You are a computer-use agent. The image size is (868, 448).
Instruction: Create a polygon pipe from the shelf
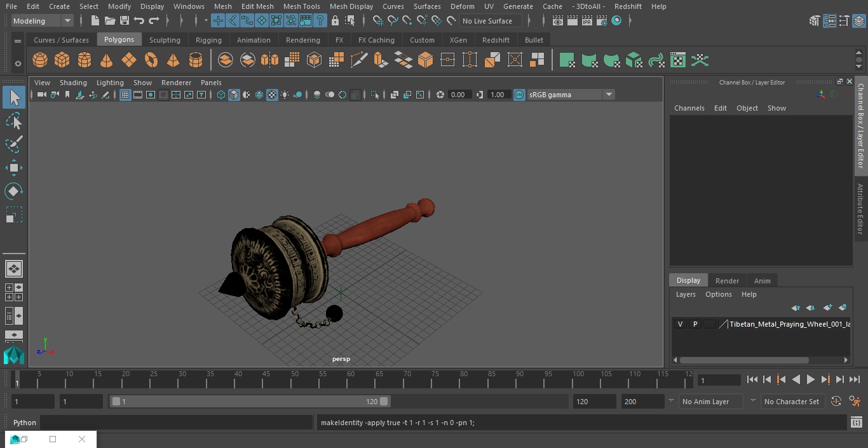pyautogui.click(x=196, y=60)
